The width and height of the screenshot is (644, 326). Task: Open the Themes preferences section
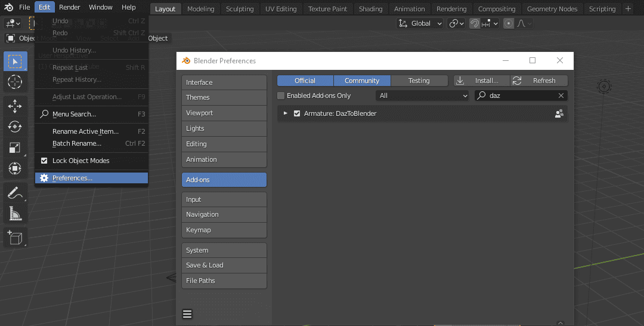point(224,97)
